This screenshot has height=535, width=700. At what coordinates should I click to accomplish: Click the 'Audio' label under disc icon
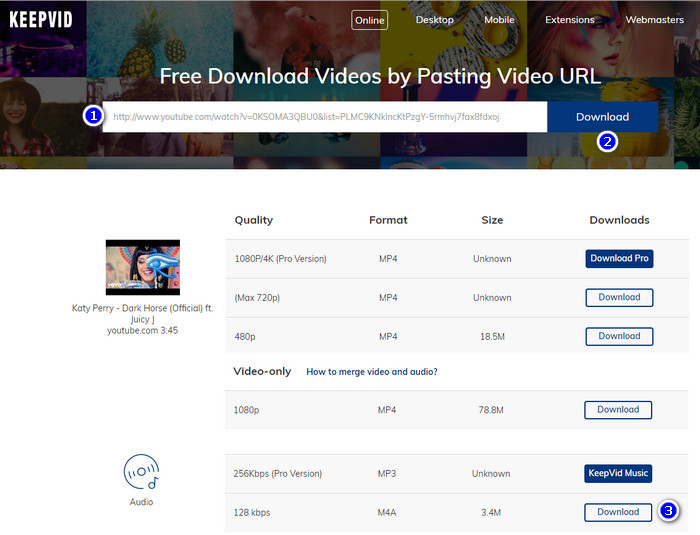142,502
